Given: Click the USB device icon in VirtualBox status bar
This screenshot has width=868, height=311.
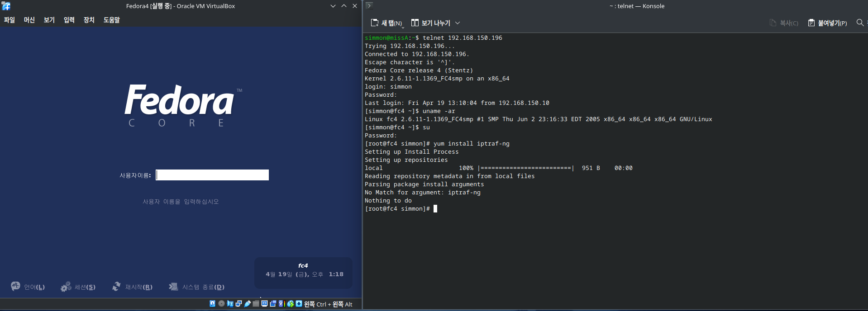Looking at the screenshot, I should tap(248, 304).
